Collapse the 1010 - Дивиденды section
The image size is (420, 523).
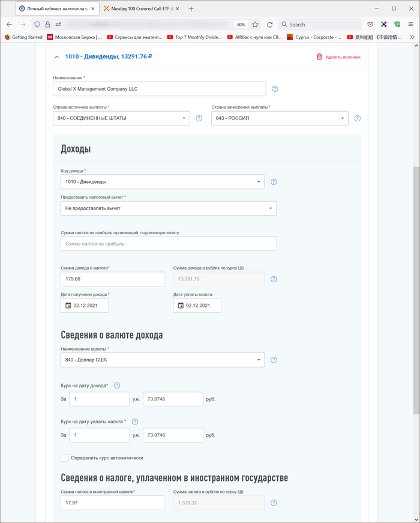pyautogui.click(x=57, y=57)
